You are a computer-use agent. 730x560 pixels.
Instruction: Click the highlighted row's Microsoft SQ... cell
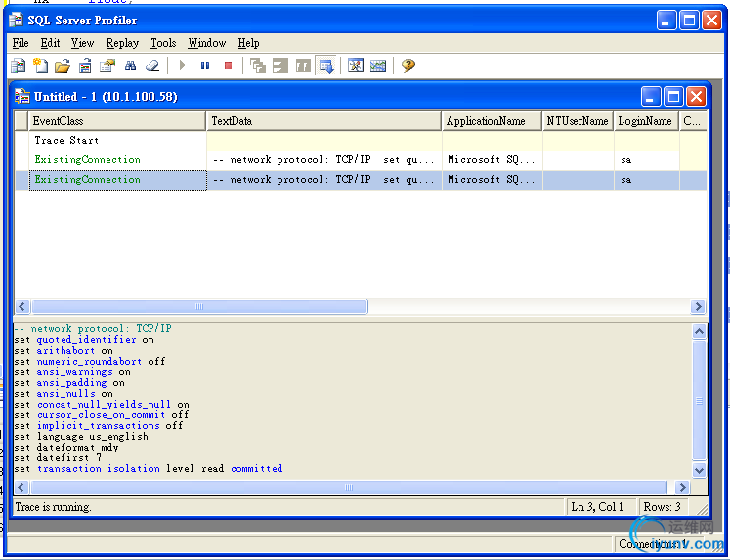tap(493, 180)
